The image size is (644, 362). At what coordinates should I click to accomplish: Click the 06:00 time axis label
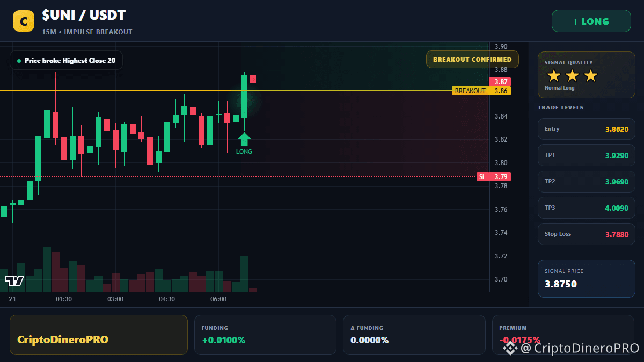point(218,299)
